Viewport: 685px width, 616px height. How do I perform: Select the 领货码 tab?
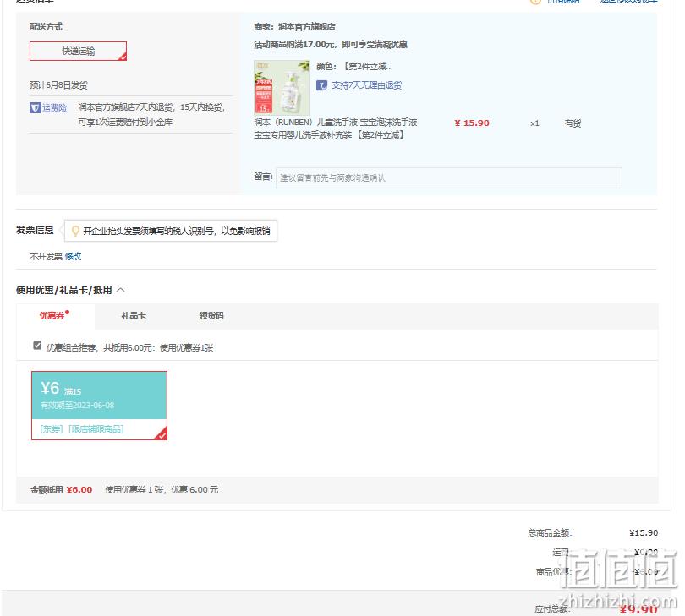tap(211, 315)
